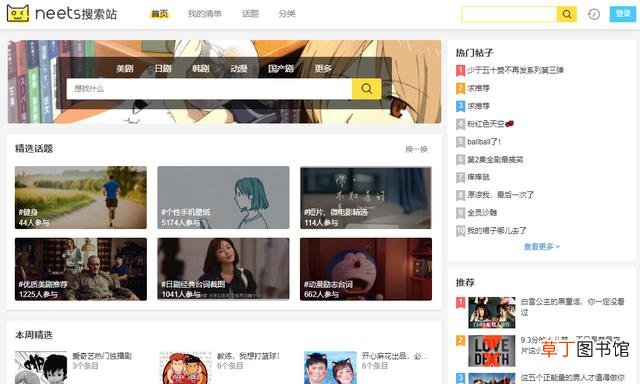Image resolution: width=640 pixels, height=384 pixels.
Task: Open the #个性手机壁纸 topic card
Action: tap(223, 198)
